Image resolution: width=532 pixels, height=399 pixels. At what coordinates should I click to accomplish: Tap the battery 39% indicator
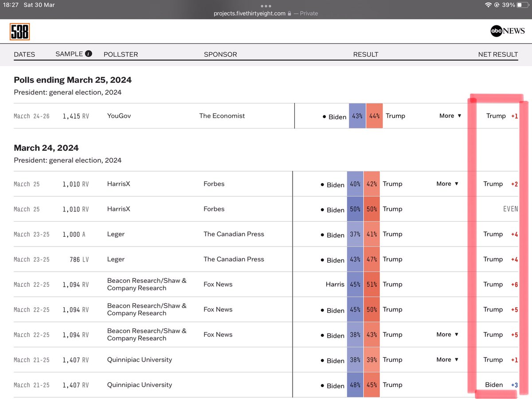click(x=515, y=5)
